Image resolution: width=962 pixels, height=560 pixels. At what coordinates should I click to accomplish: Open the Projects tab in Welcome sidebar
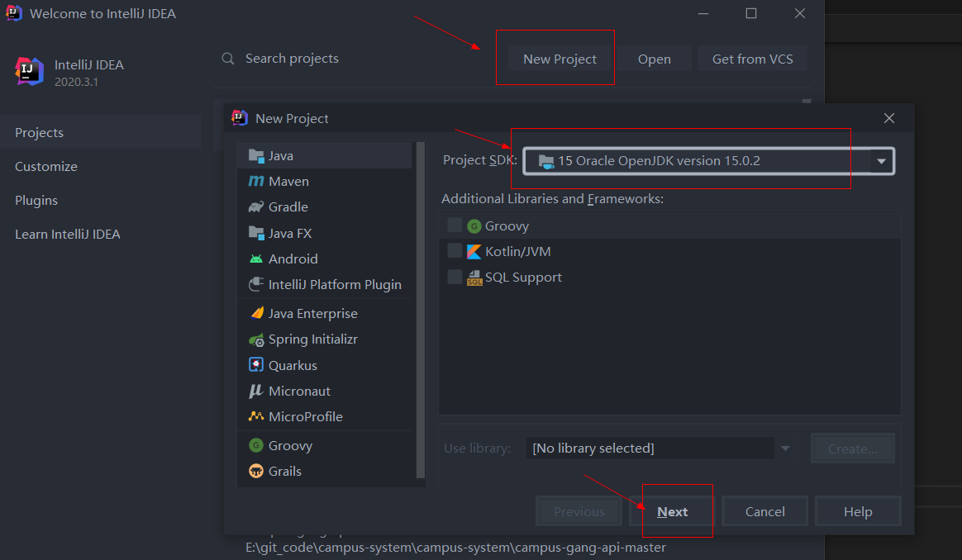[101, 132]
